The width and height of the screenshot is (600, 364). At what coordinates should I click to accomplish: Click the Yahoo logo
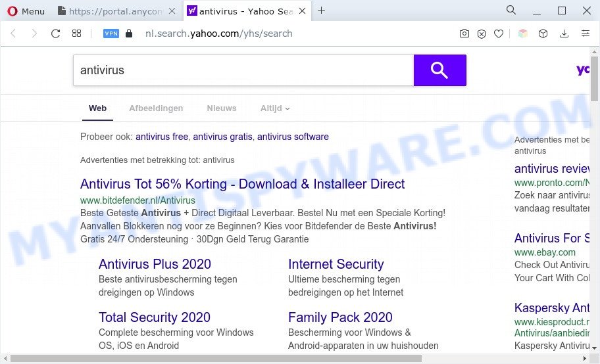click(583, 70)
